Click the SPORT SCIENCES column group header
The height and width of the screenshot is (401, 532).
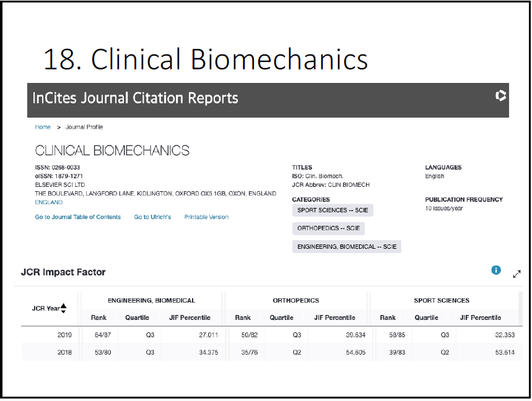(x=442, y=301)
